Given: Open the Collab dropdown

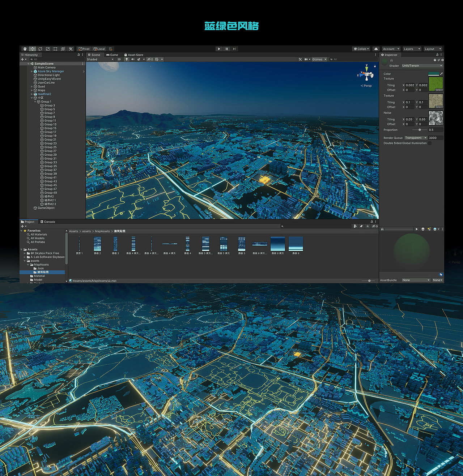Looking at the screenshot, I should tap(361, 49).
